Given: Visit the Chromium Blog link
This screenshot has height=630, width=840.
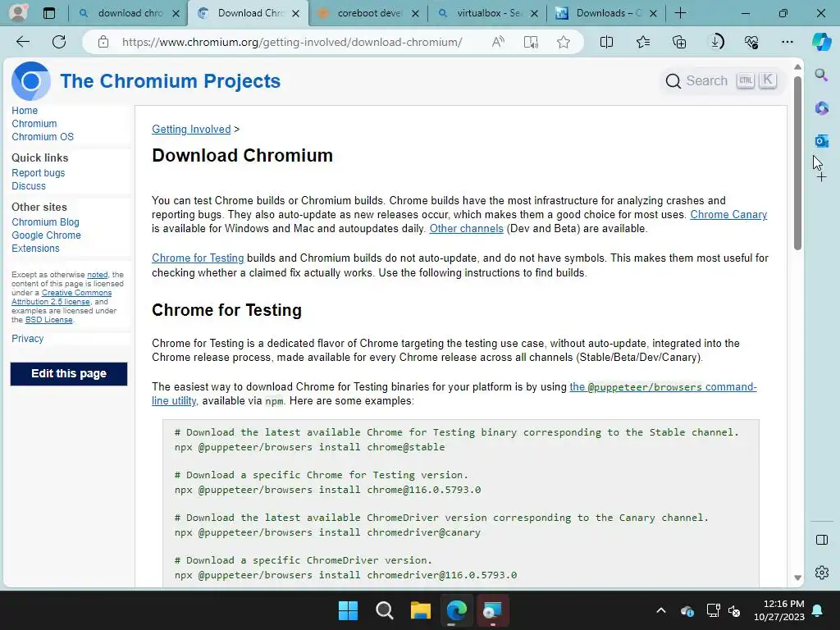Looking at the screenshot, I should 46,221.
